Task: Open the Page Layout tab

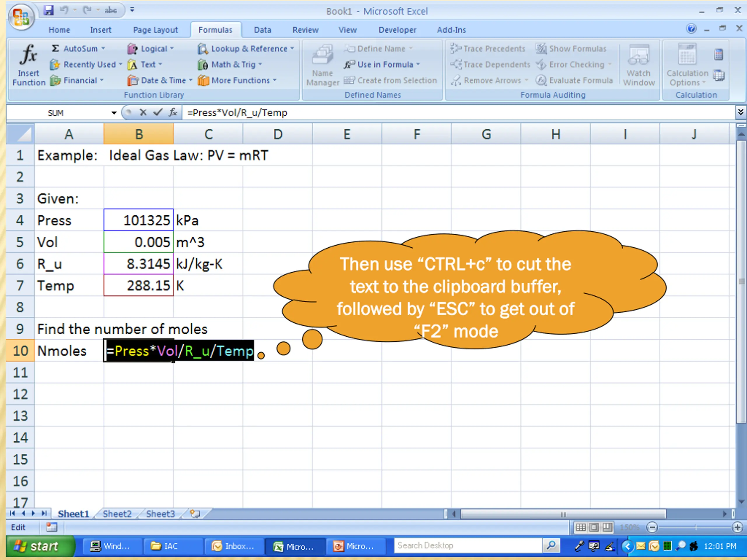Action: coord(155,30)
